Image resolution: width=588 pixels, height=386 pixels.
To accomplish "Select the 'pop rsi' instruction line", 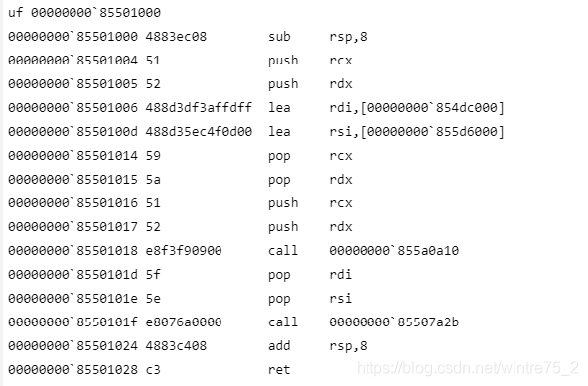I will point(180,299).
